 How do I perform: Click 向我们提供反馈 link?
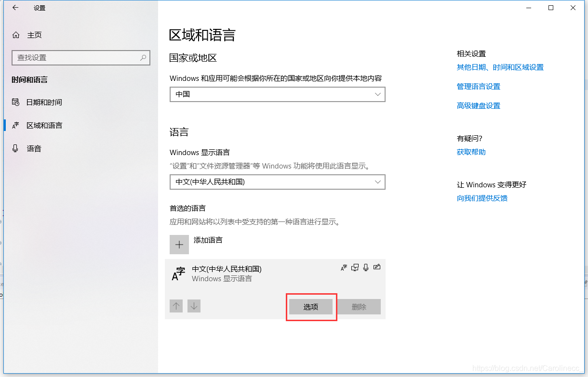(x=482, y=198)
